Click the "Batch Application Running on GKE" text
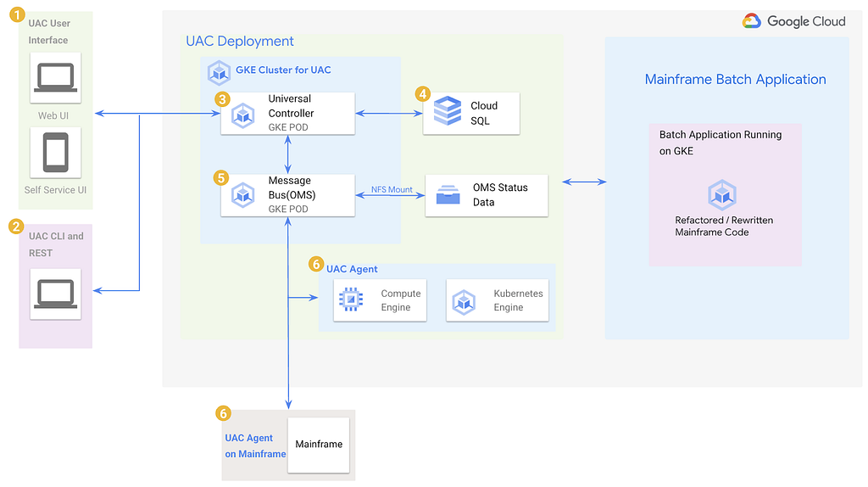This screenshot has width=868, height=487. (x=721, y=143)
